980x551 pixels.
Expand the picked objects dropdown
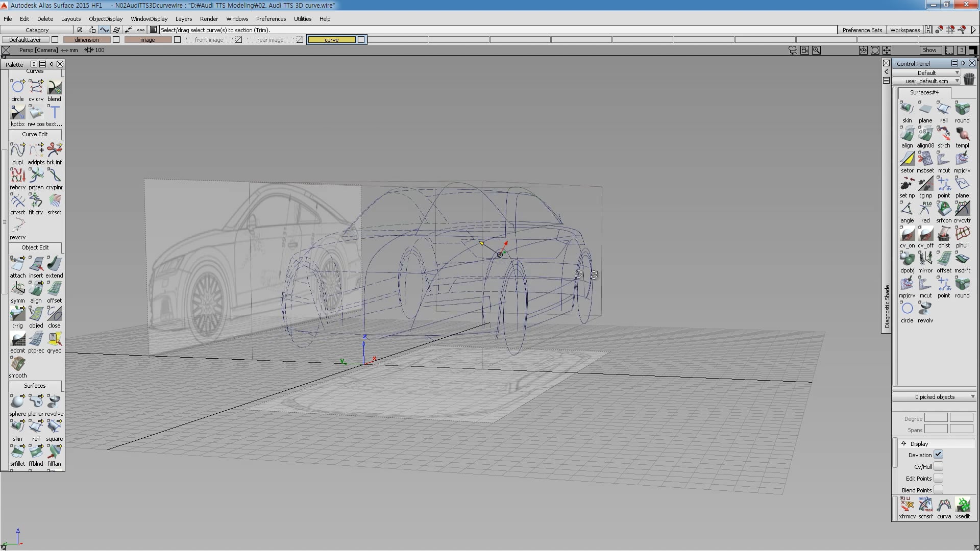tap(934, 397)
